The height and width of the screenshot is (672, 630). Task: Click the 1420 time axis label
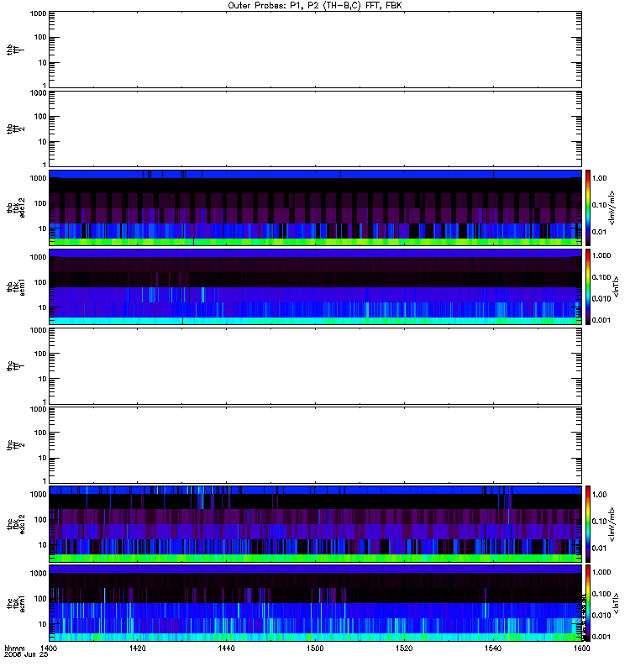(x=137, y=648)
